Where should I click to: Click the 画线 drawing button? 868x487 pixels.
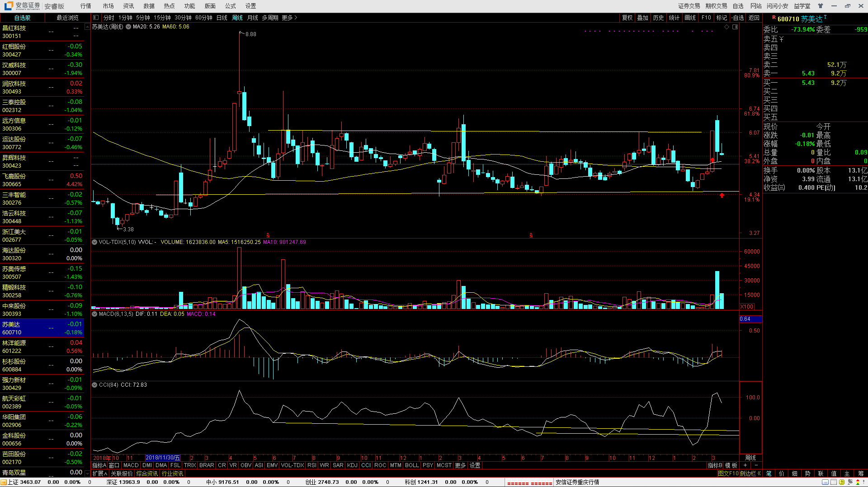click(x=690, y=18)
